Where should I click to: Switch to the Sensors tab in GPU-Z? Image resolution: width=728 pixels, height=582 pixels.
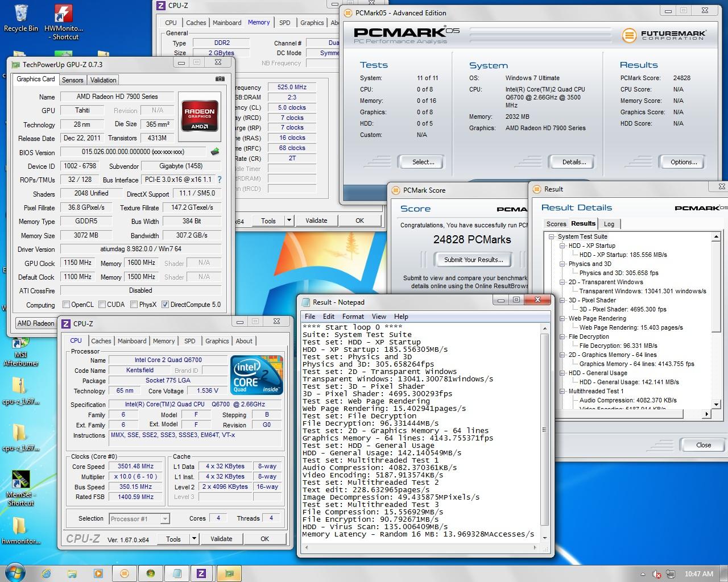click(x=73, y=80)
